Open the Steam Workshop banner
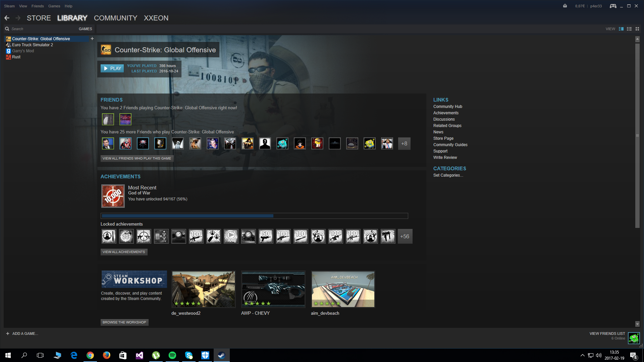This screenshot has height=362, width=644. pyautogui.click(x=134, y=279)
